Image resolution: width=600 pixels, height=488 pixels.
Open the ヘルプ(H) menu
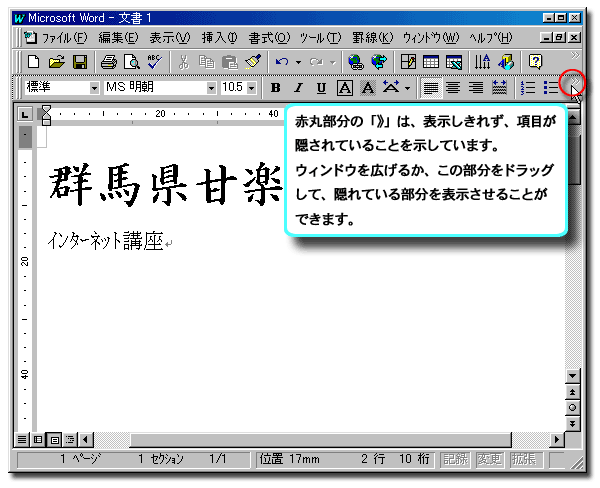(491, 38)
